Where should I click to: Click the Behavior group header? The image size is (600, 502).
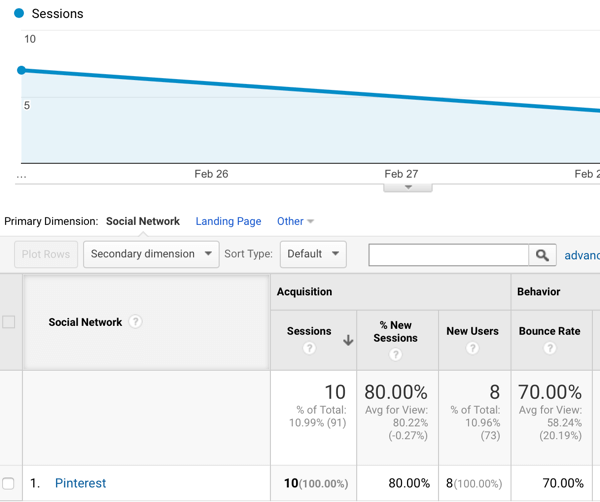(x=538, y=292)
